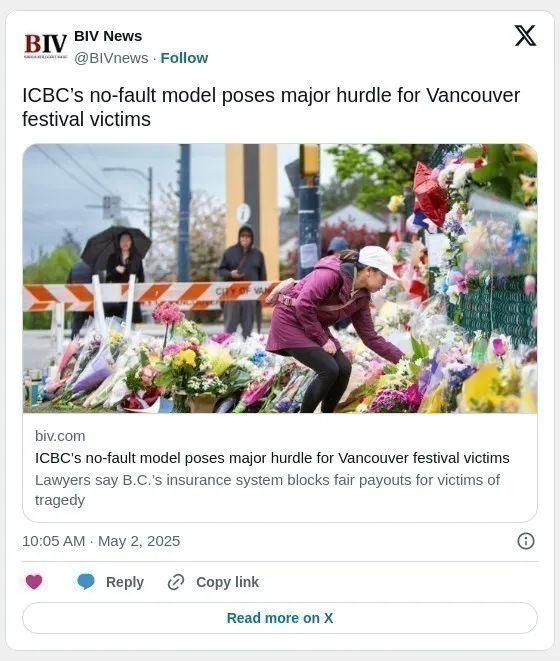
Task: Click the tweet text about ICBC no-fault model
Action: point(271,107)
